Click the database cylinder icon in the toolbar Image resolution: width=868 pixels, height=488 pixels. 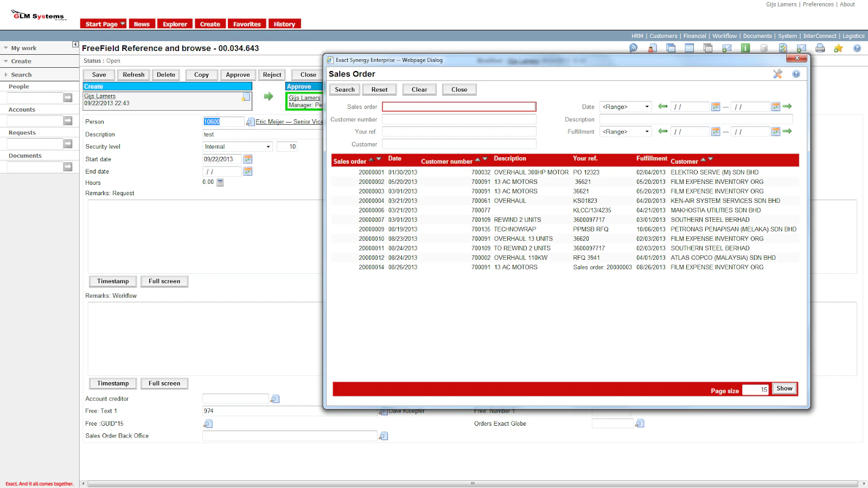click(x=764, y=48)
